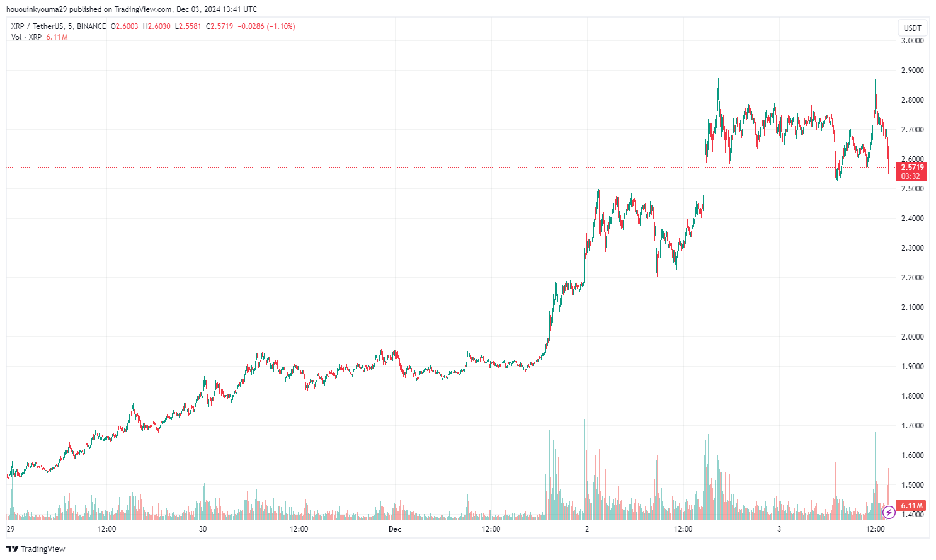Image resolution: width=936 pixels, height=560 pixels.
Task: Click the 2.7000 price axis label
Action: pyautogui.click(x=912, y=130)
